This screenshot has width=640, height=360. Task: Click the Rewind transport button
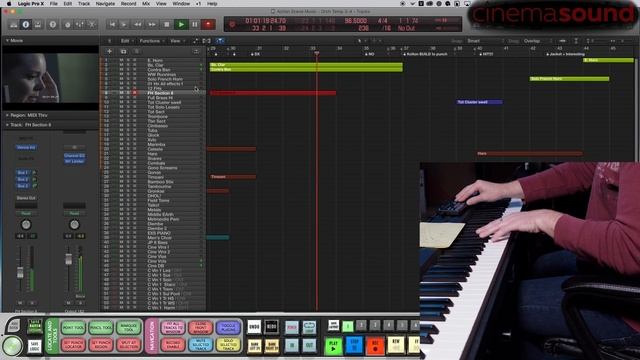point(138,24)
